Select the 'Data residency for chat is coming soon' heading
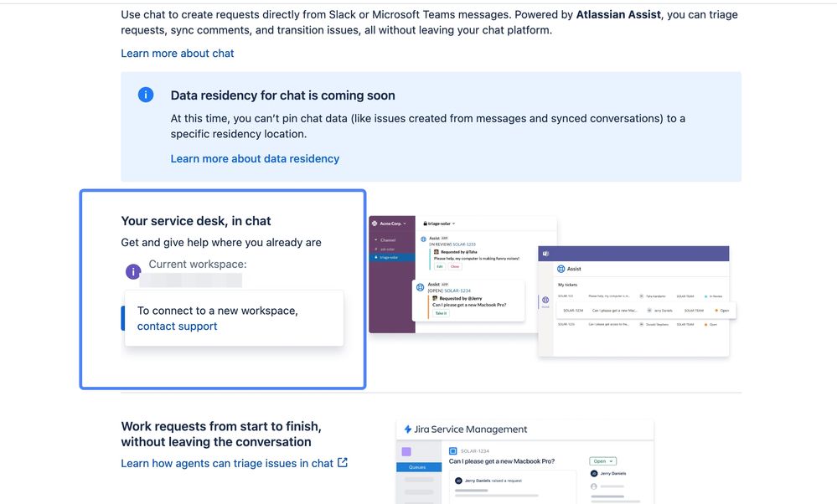Image resolution: width=837 pixels, height=504 pixels. pyautogui.click(x=283, y=95)
